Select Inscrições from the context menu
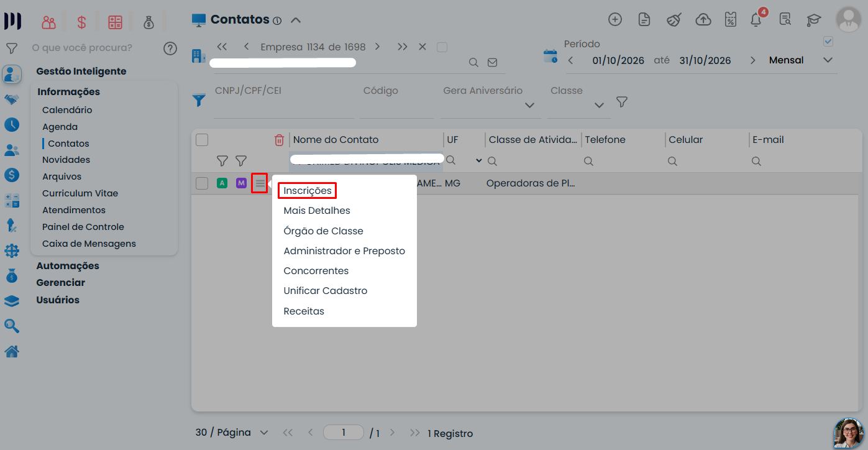Viewport: 868px width, 450px height. click(308, 190)
